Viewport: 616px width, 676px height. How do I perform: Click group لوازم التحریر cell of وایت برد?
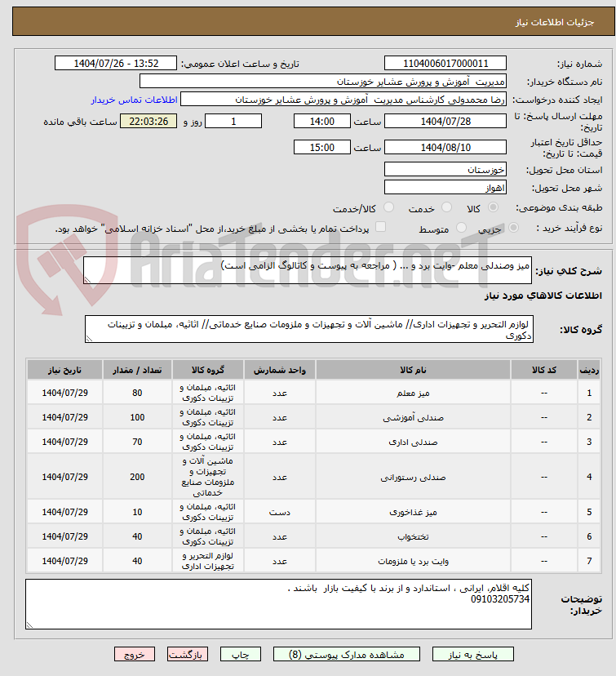coord(207,561)
